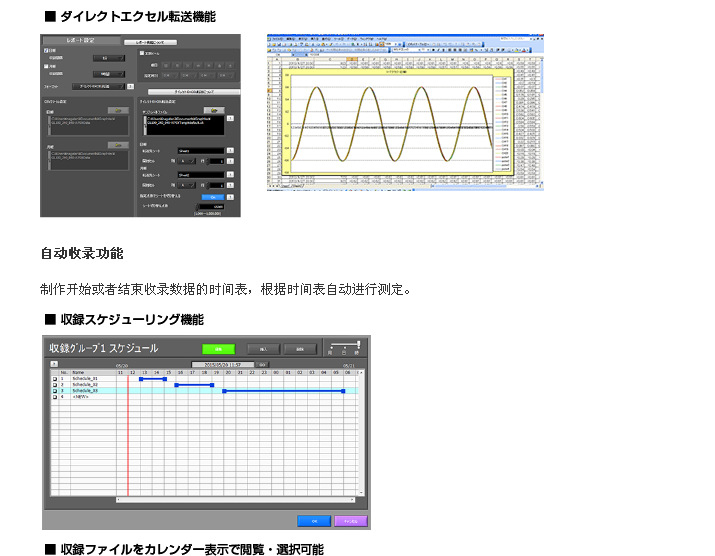This screenshot has height=556, width=715.
Task: Select 'Schedule_01' row name
Action: click(85, 379)
